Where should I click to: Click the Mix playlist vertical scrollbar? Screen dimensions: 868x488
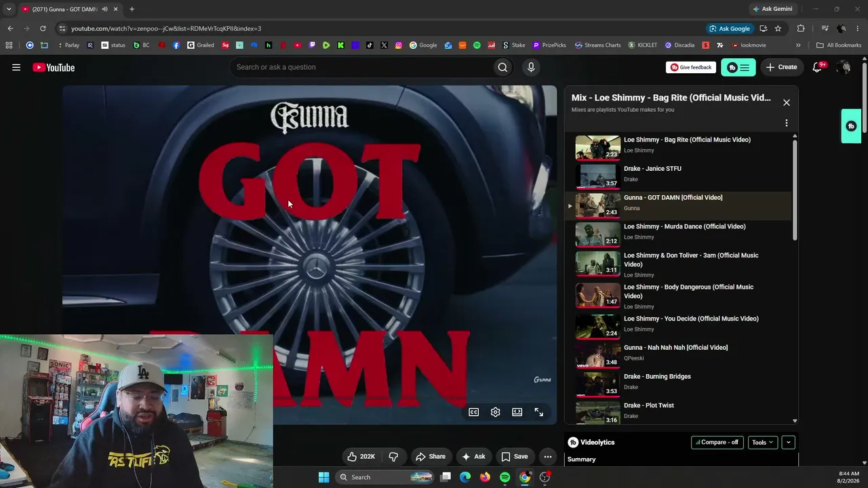(x=795, y=190)
